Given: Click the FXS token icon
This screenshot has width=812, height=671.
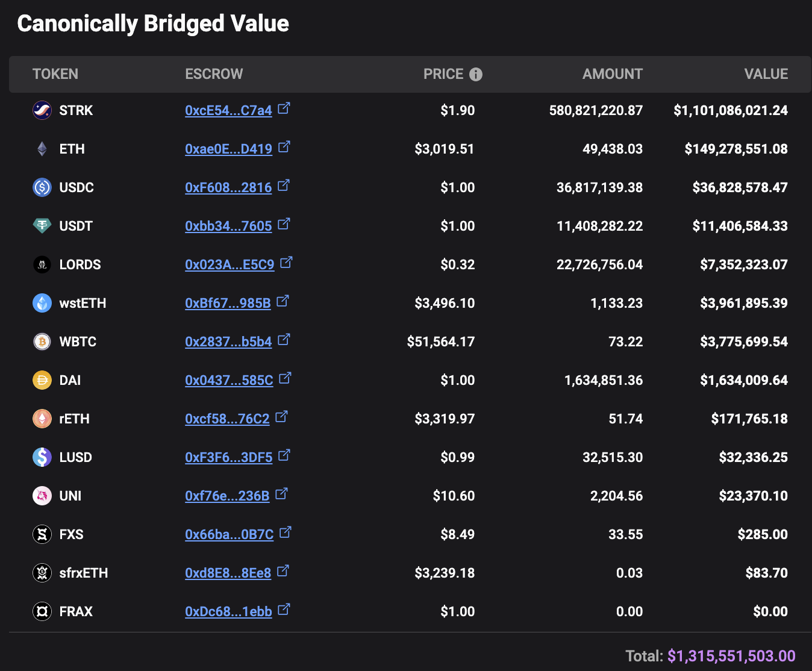Looking at the screenshot, I should click(42, 534).
